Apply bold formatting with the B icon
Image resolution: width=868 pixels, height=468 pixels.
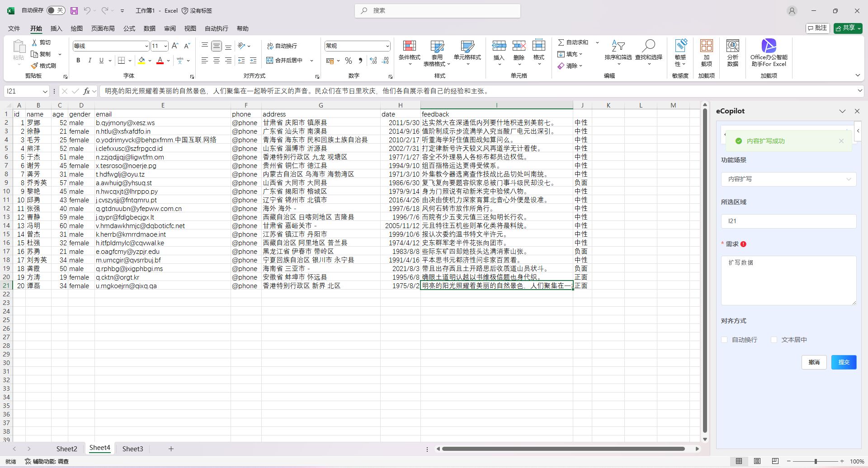point(78,61)
